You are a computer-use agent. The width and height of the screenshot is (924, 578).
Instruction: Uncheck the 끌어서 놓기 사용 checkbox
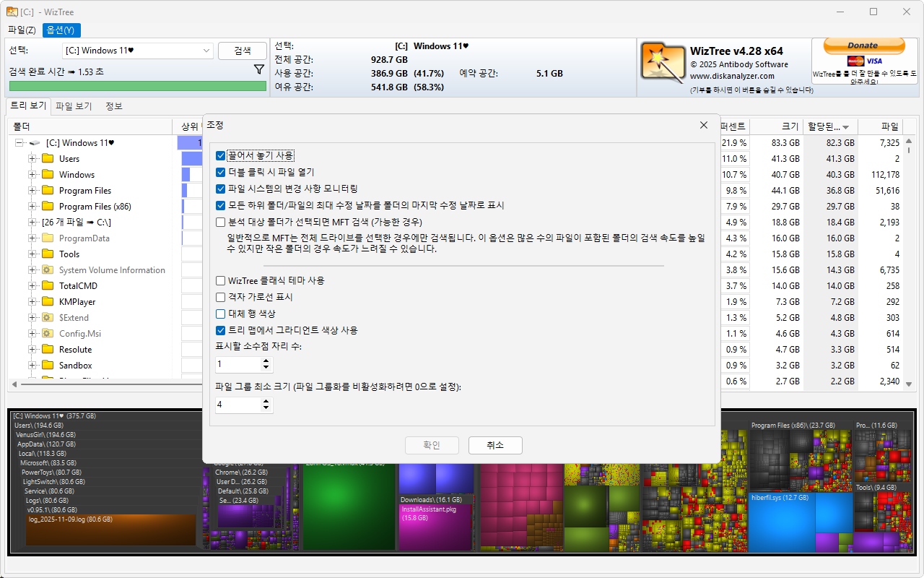221,155
